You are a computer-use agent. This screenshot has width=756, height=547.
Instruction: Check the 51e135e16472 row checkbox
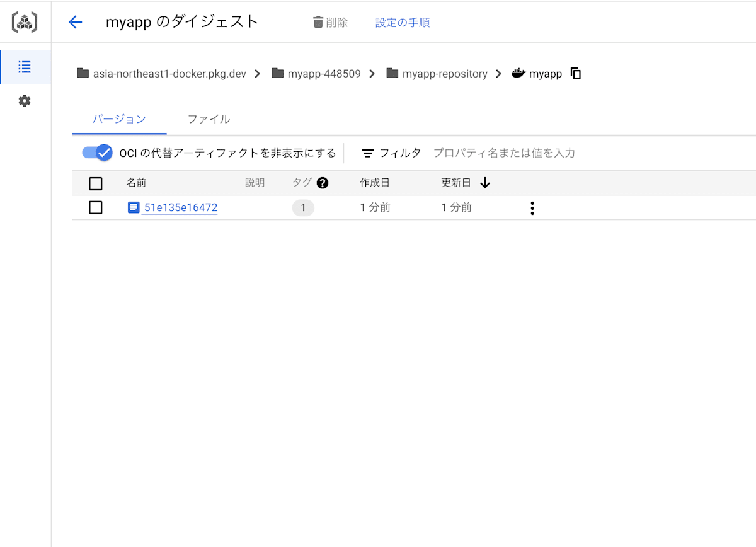tap(96, 207)
